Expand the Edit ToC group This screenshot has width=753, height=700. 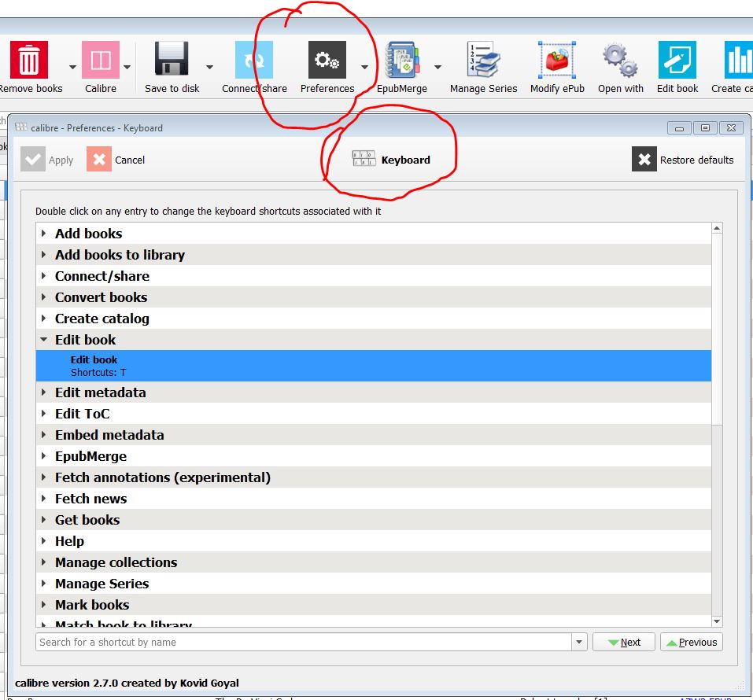(44, 414)
